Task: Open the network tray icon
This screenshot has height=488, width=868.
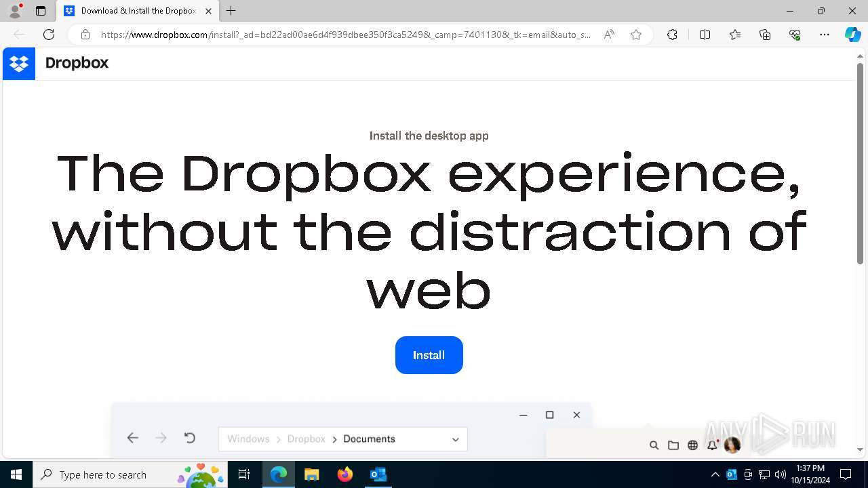Action: click(x=764, y=474)
